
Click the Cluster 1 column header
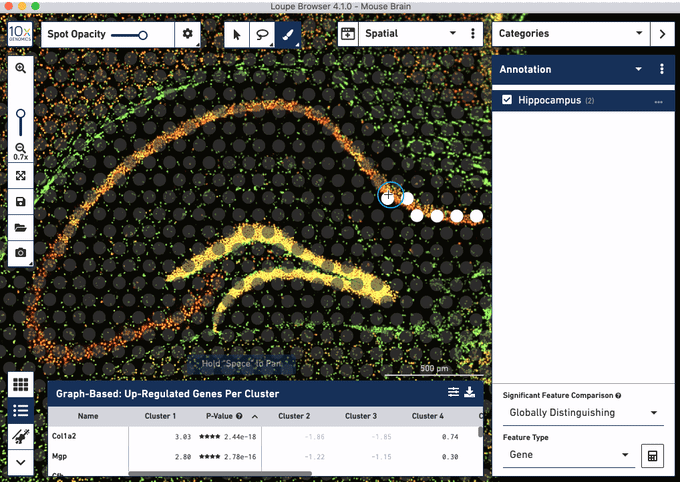coord(160,416)
